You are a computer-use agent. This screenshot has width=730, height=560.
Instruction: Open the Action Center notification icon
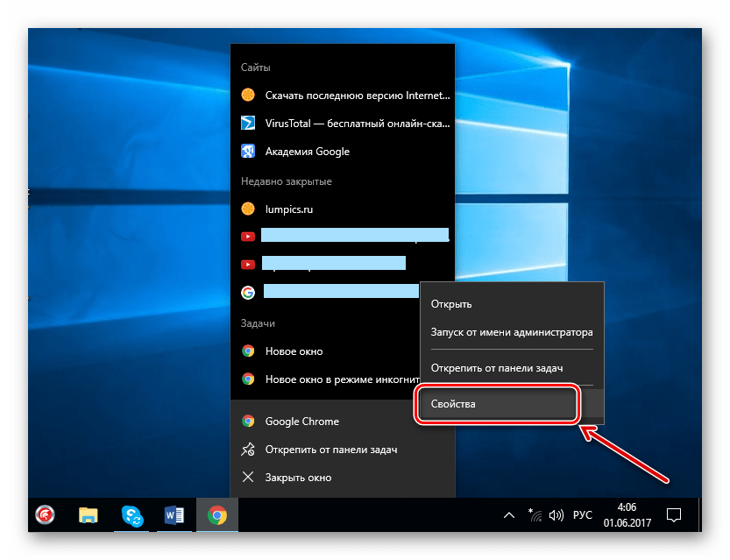click(x=674, y=515)
